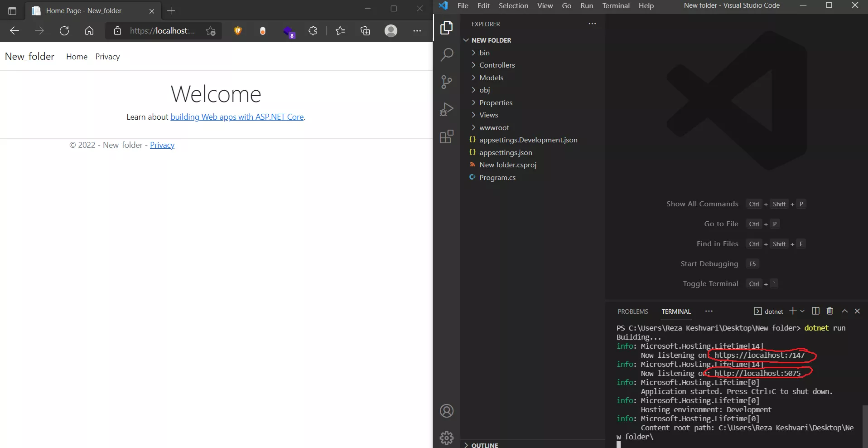Close the terminal panel
The image size is (868, 448).
coord(857,311)
